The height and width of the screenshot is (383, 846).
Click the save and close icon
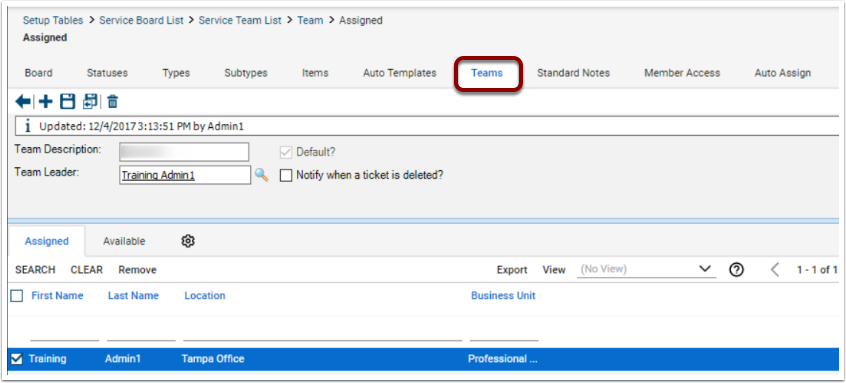point(90,101)
